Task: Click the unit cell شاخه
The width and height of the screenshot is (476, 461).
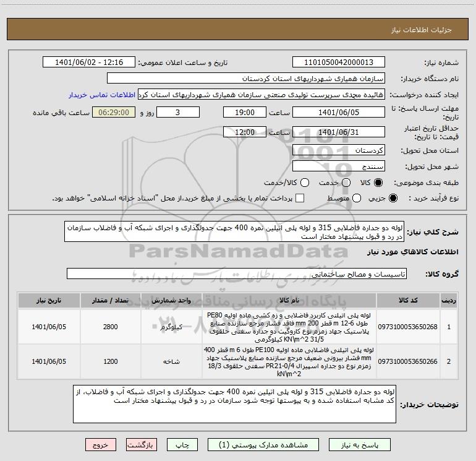Action: coord(171,361)
